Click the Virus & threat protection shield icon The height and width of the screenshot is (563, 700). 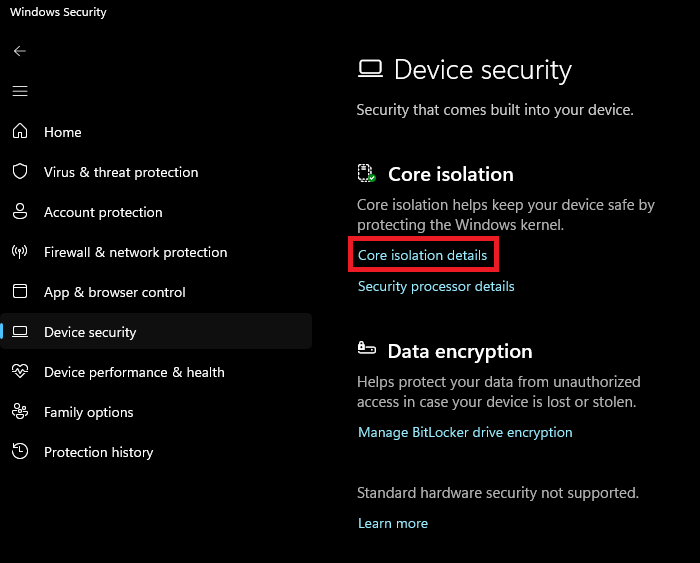point(20,172)
